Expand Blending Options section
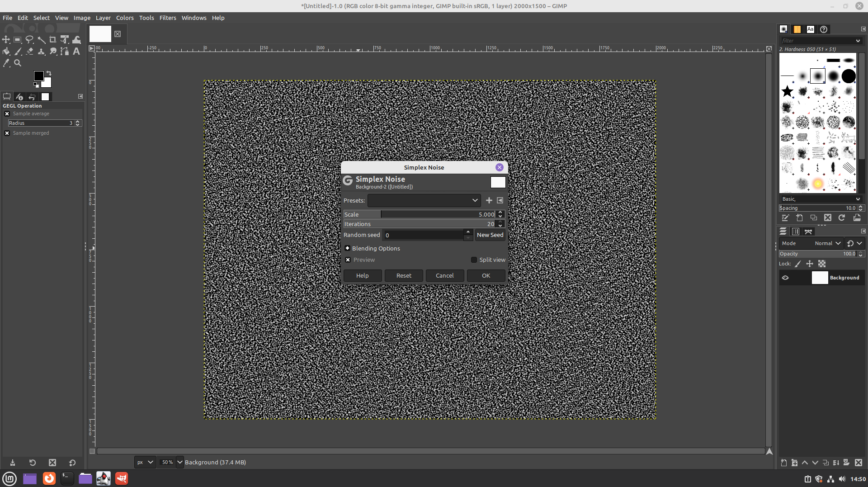The height and width of the screenshot is (487, 868). 347,248
